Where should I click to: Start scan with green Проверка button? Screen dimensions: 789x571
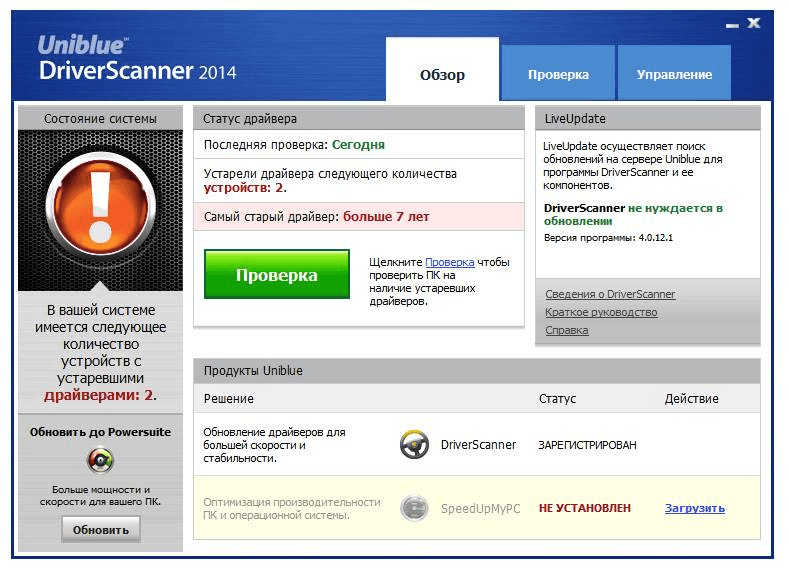(x=277, y=274)
